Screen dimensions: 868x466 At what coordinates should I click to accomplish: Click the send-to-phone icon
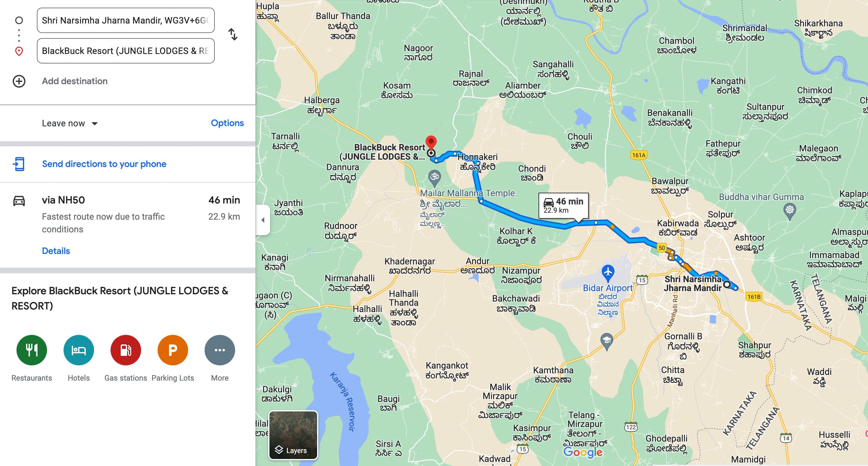[18, 164]
